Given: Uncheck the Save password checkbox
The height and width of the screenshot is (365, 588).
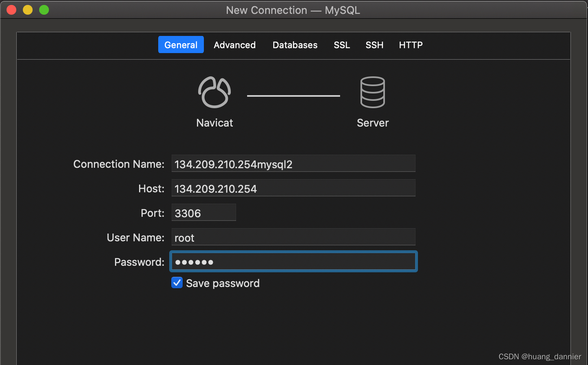Looking at the screenshot, I should coord(177,283).
